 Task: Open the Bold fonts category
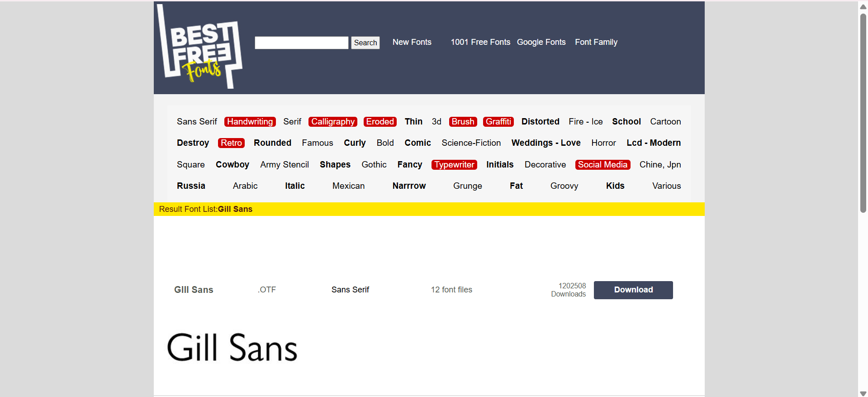[x=385, y=143]
